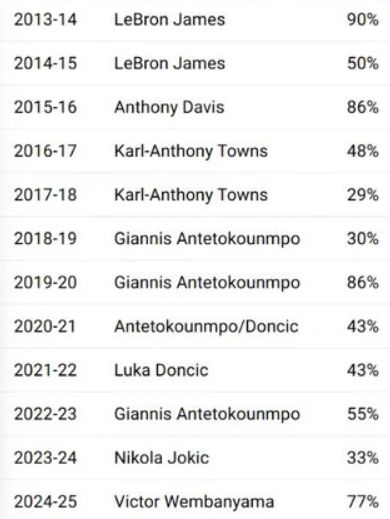This screenshot has width=390, height=519.
Task: Open the 2014-15 LeBron James entry
Action: coord(195,63)
